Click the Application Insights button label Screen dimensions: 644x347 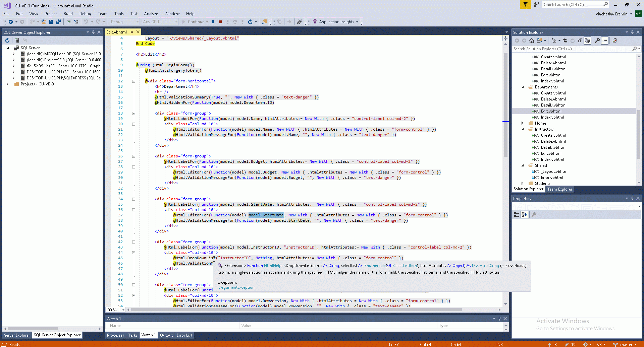[336, 22]
